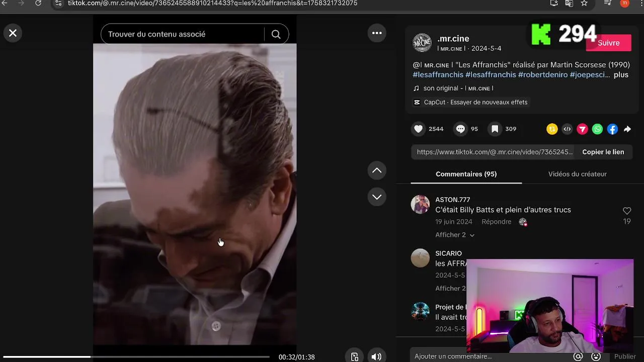Open the .mr.cine username link
644x362 pixels.
click(x=453, y=38)
